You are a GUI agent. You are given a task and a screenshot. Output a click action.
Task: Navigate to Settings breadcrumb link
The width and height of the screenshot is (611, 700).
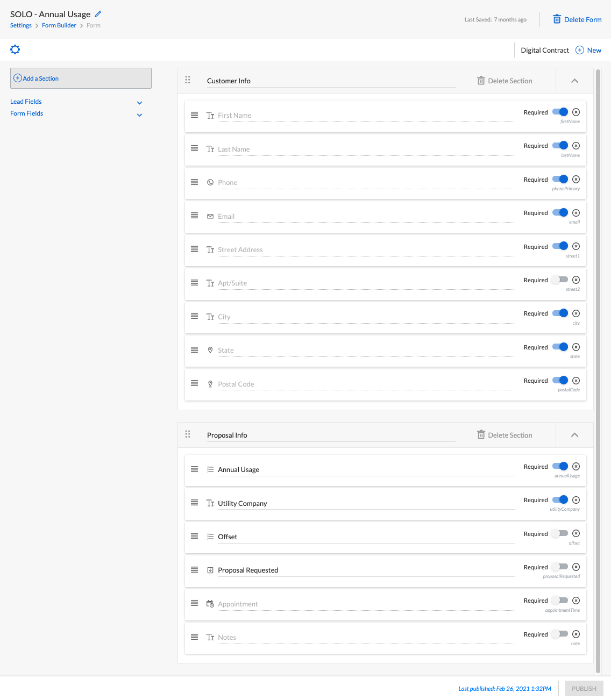pos(21,25)
